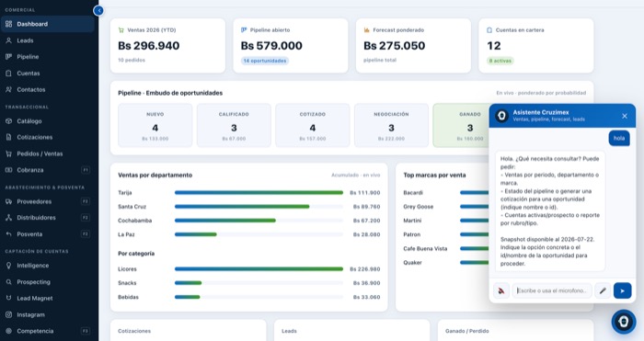Click the Catálogo box icon
The width and height of the screenshot is (644, 341).
coord(8,121)
